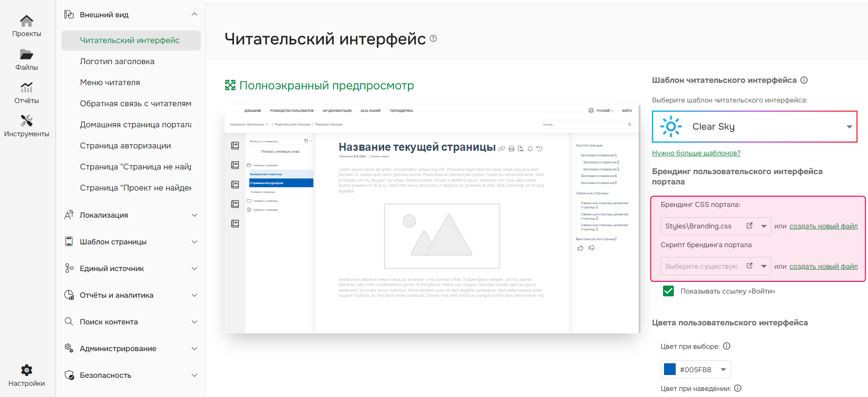Image resolution: width=868 pixels, height=397 pixels.
Task: Open Styles\Branding.css dropdown arrow
Action: [764, 226]
